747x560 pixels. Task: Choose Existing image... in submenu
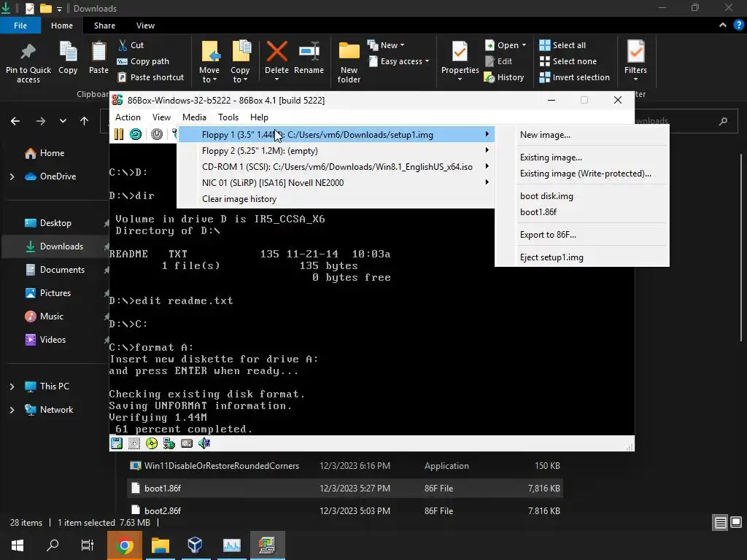point(582,157)
